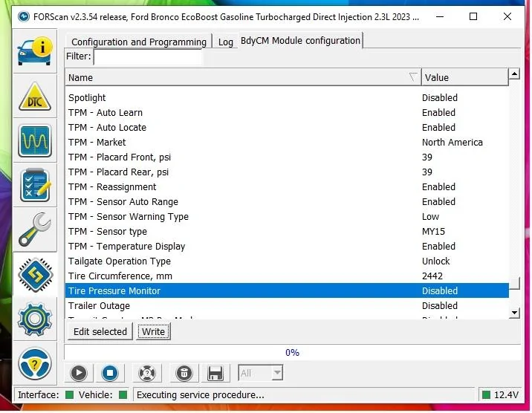This screenshot has width=532, height=413.
Task: Switch to Configuration and Programming tab
Action: pos(139,42)
